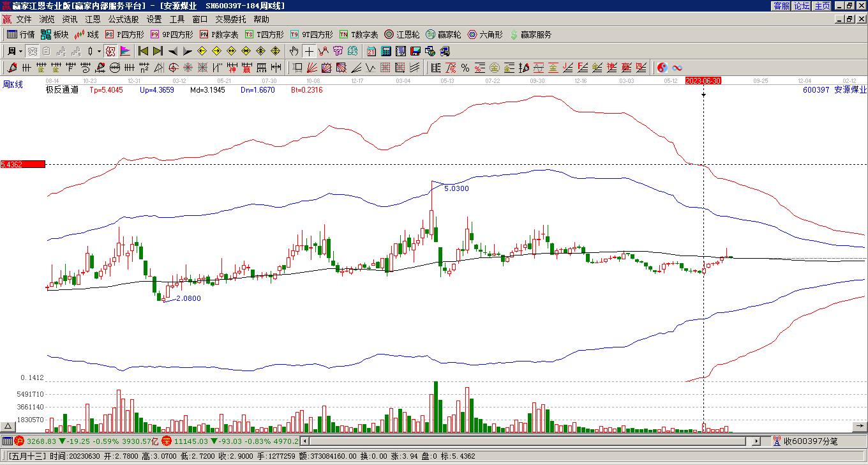
Task: Click the 客服 button in title bar
Action: [781, 6]
